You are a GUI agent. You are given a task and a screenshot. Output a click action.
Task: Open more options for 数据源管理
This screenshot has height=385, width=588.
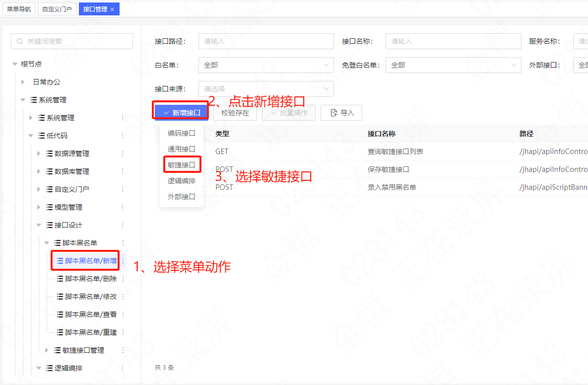point(123,154)
